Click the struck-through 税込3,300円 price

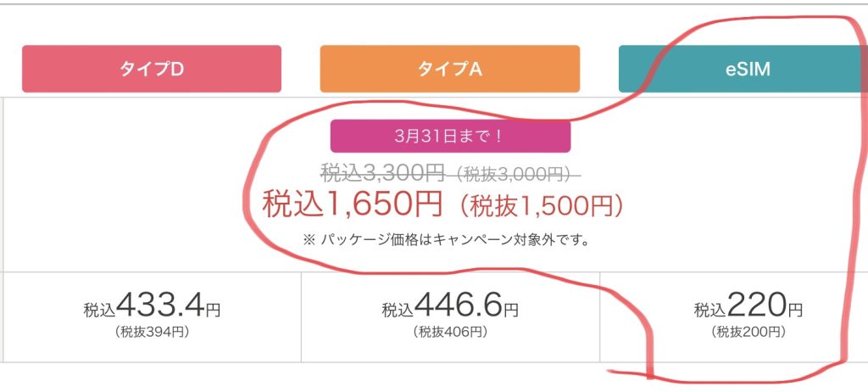tap(382, 174)
